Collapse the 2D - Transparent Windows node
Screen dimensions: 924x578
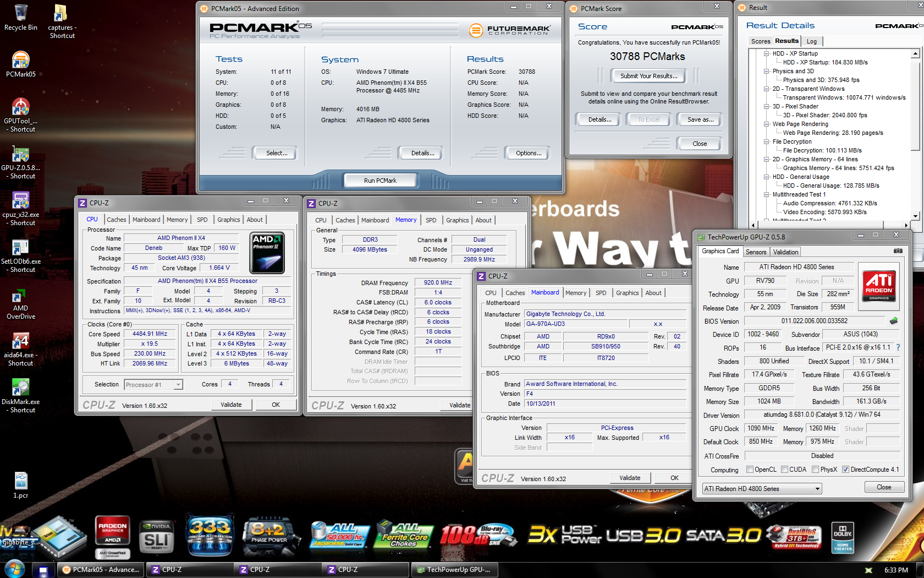tap(766, 89)
